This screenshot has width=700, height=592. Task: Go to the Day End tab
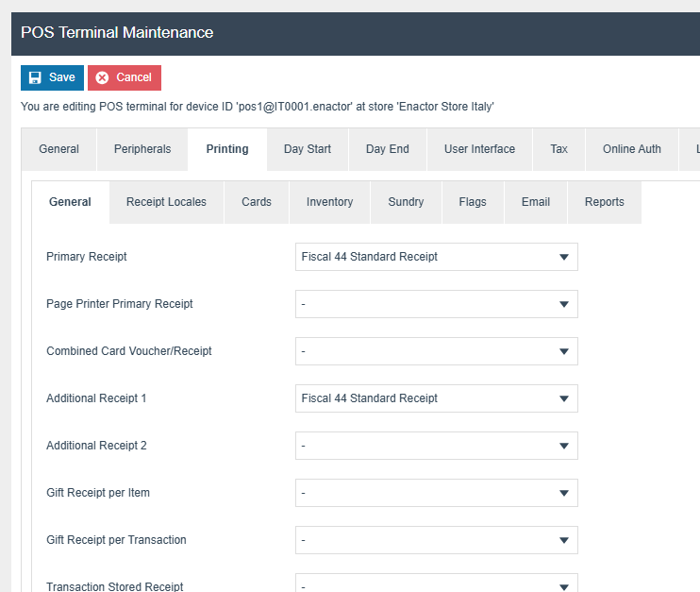point(388,149)
